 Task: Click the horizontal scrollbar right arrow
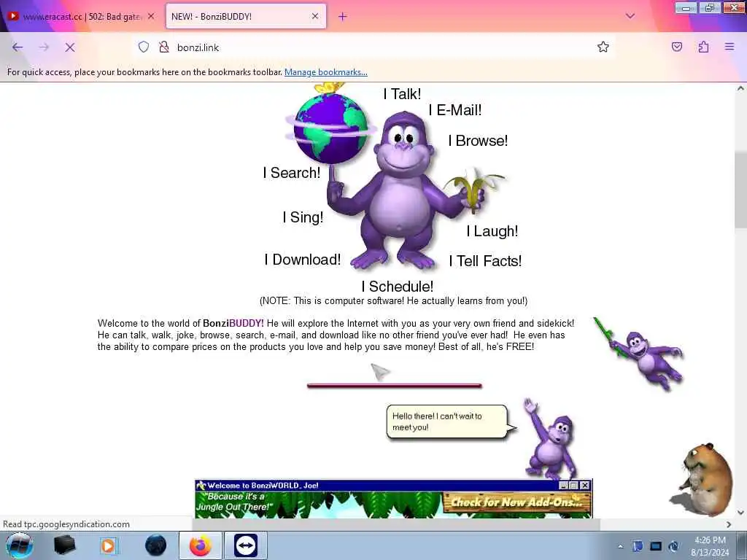click(729, 524)
